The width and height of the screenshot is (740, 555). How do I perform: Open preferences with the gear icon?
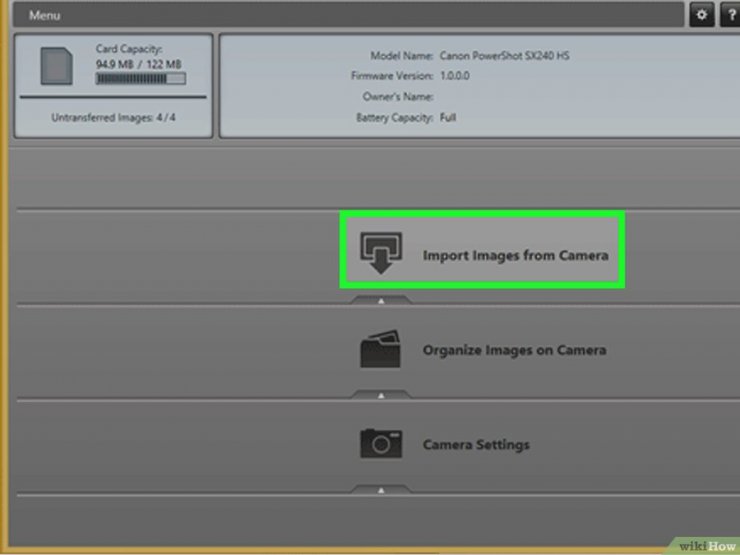pos(699,15)
